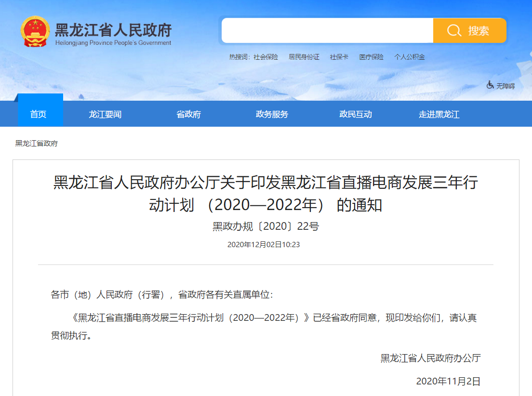Viewport: 532px width, 396px height.
Task: Click the 黑龙江省人民政府 site title text
Action: [x=113, y=30]
